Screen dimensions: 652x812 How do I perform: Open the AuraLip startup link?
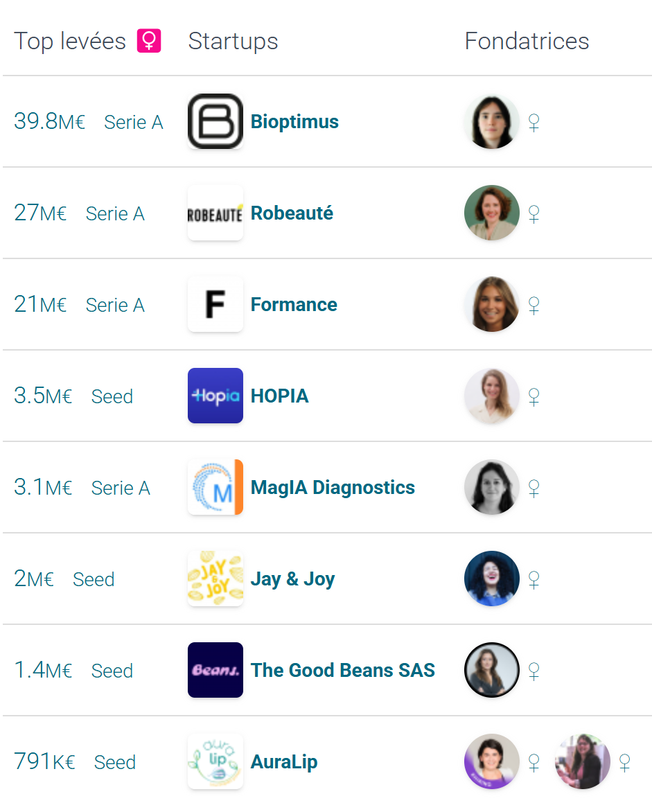[x=284, y=762]
